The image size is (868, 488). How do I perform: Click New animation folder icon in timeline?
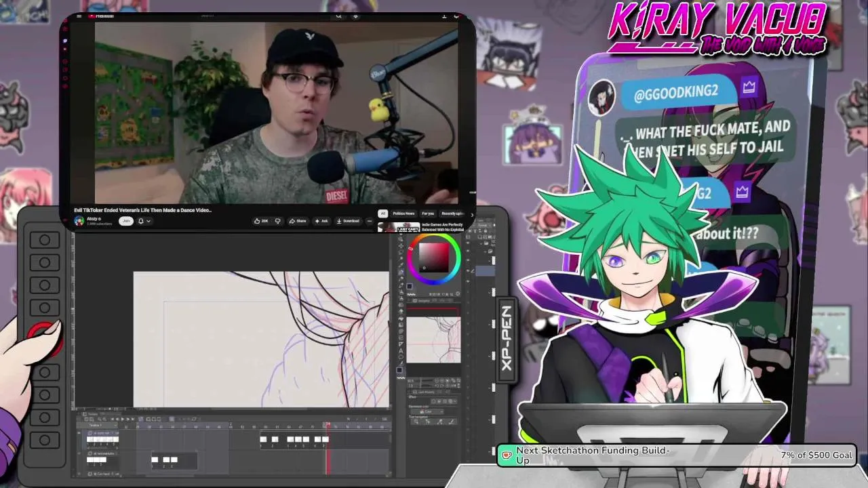tap(148, 419)
